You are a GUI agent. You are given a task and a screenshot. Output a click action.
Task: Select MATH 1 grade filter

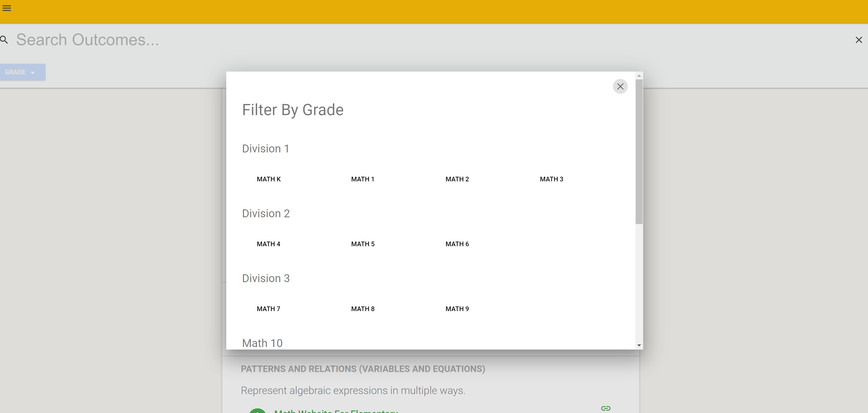(363, 179)
